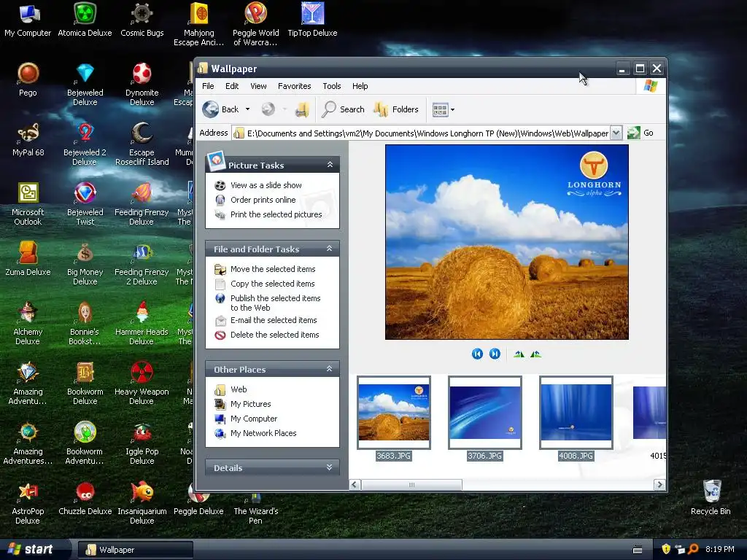Click the filmstrip horizontal scrollbar thumb

(411, 485)
